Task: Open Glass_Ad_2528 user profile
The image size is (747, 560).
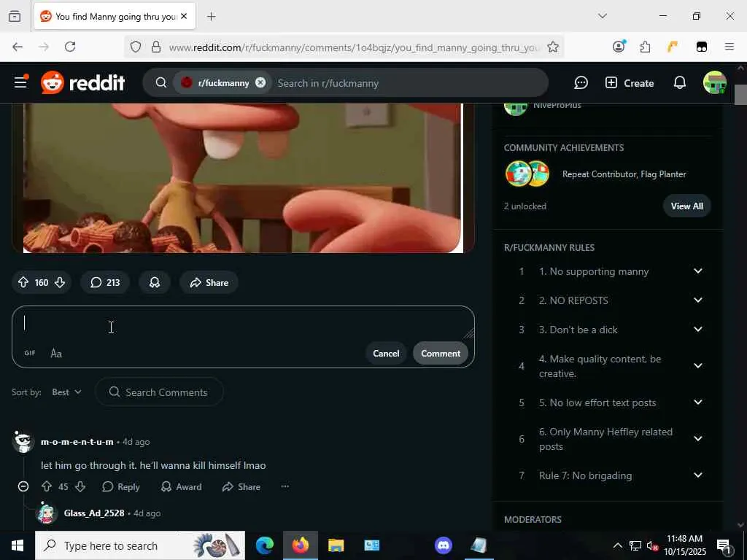Action: tap(94, 513)
